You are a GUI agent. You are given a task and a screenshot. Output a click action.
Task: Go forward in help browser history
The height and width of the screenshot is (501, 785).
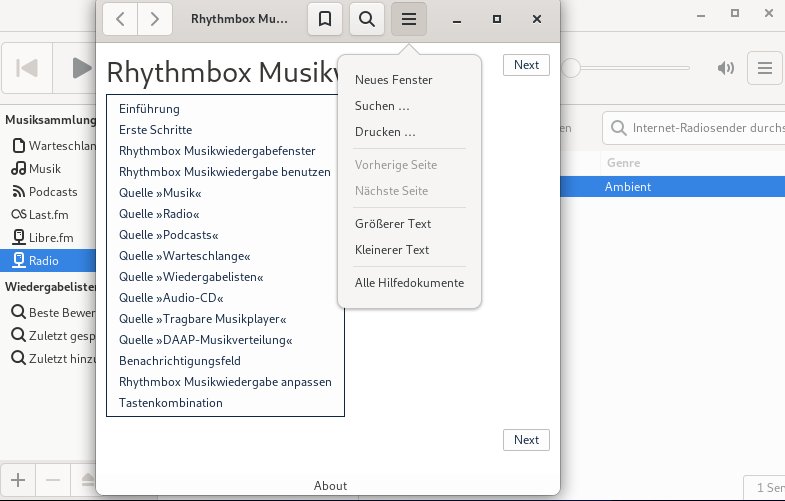point(155,19)
